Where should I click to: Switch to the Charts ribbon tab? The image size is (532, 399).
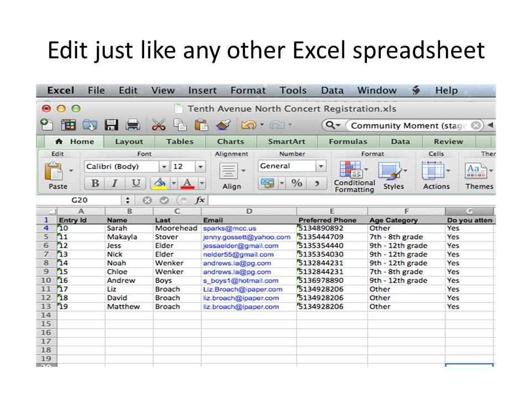[231, 142]
